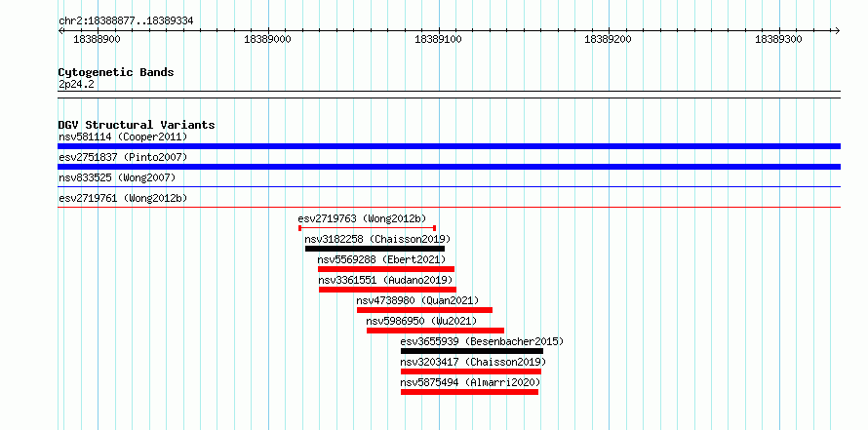
Task: Open nsv3361551 (Audano2019) variant label
Action: (x=385, y=280)
